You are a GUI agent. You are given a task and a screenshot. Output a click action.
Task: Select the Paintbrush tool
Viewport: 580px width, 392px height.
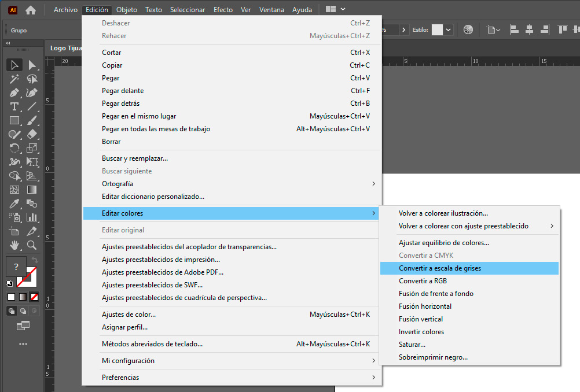coord(32,120)
